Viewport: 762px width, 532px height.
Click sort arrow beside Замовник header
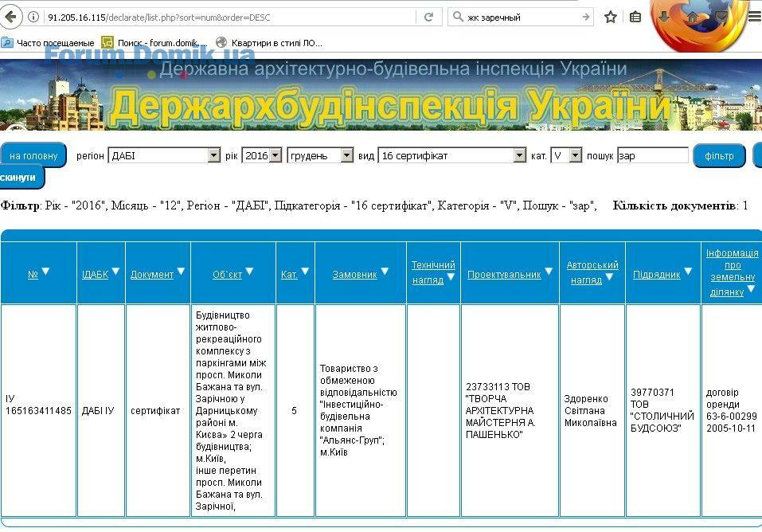[x=385, y=272]
